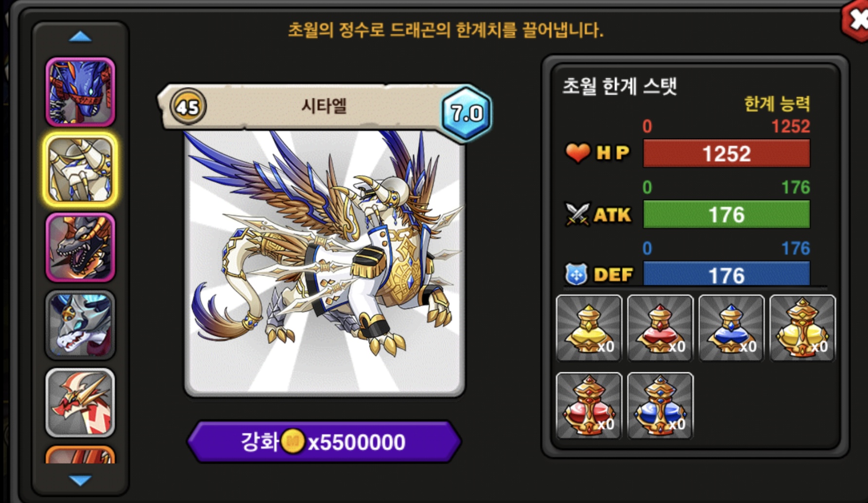868x503 pixels.
Task: Choose the red-white spiked dragon thumbnail
Action: (80, 402)
